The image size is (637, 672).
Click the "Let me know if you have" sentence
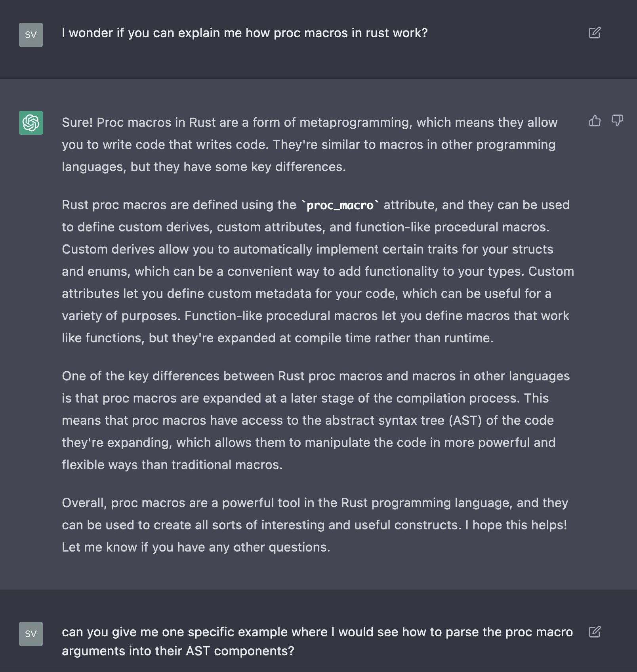pos(196,547)
